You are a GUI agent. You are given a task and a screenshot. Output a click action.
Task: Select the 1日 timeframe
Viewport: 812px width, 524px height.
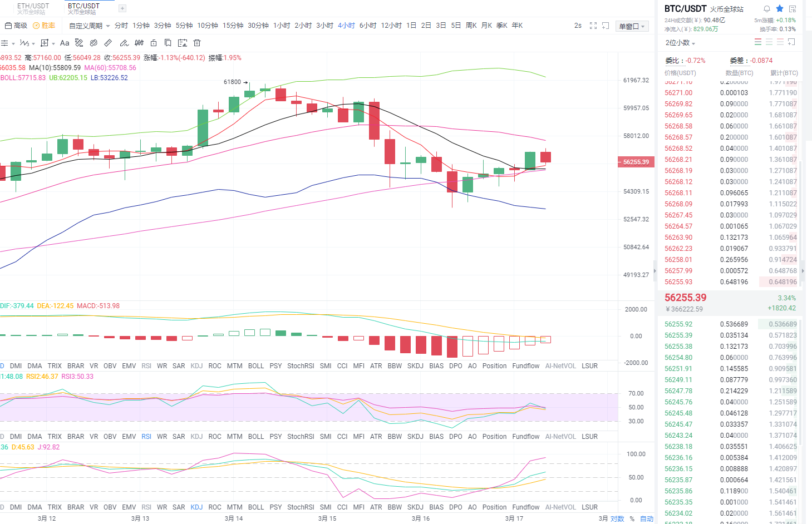pos(411,26)
